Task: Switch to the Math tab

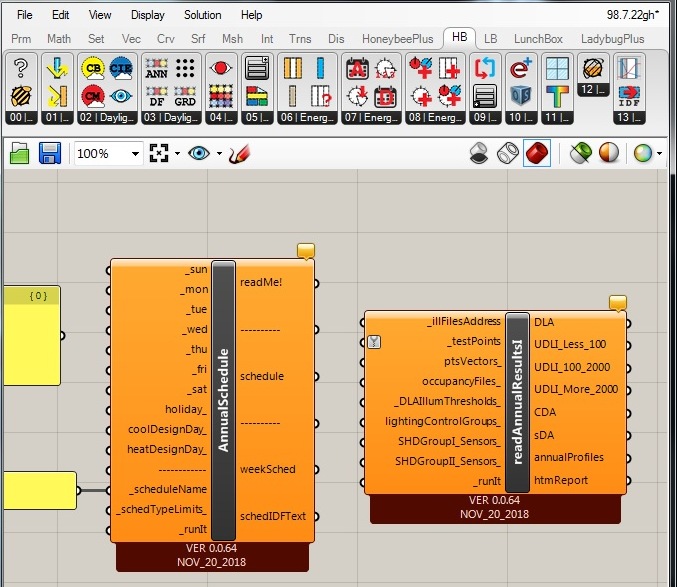Action: pos(59,39)
